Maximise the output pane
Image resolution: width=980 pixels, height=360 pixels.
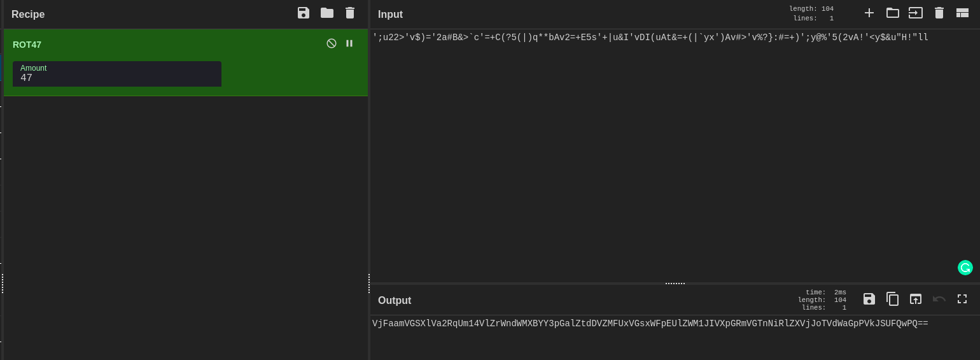pos(962,299)
